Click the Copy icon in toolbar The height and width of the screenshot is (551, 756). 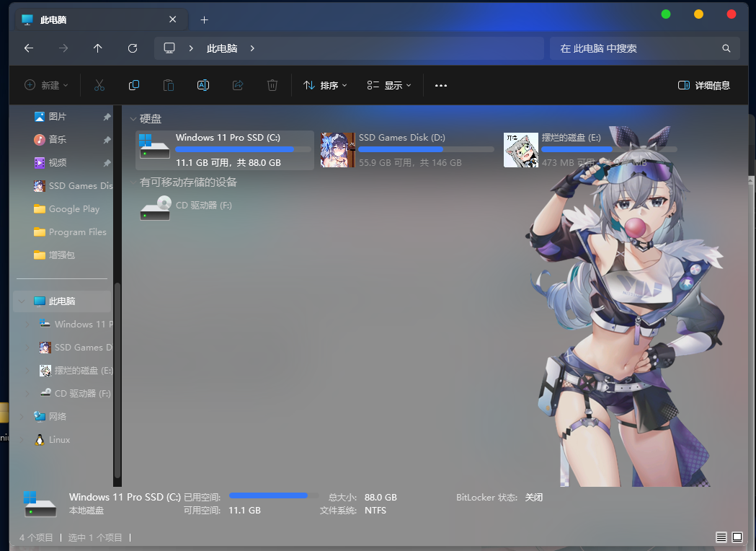(134, 85)
